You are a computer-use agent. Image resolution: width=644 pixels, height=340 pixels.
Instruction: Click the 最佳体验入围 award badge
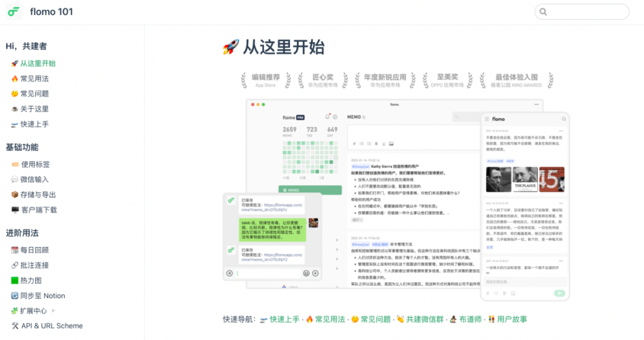pos(516,80)
